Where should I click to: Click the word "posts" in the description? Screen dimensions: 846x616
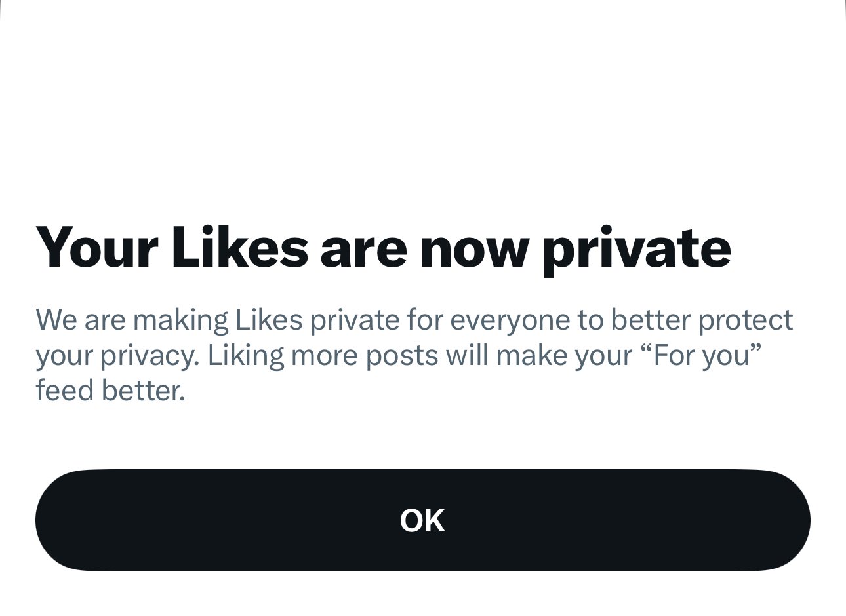(x=402, y=356)
